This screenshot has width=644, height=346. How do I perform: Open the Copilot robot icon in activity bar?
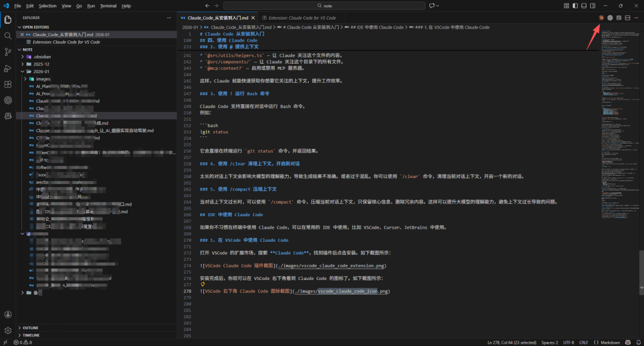[x=8, y=116]
